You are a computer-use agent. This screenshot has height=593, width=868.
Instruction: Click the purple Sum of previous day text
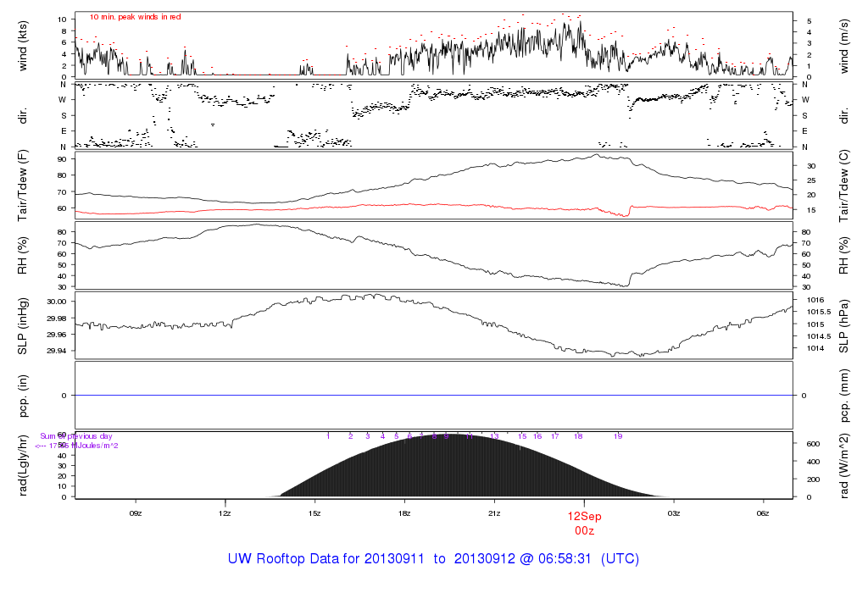[x=76, y=436]
